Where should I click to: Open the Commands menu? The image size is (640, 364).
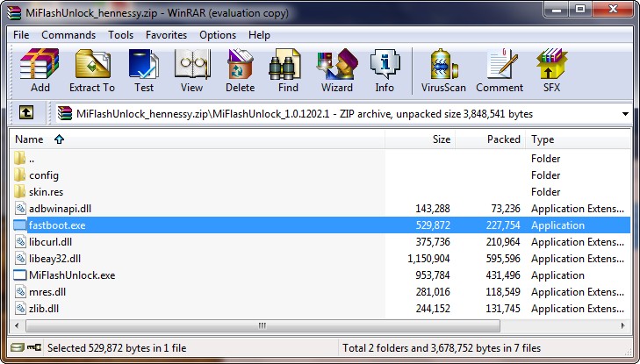68,35
